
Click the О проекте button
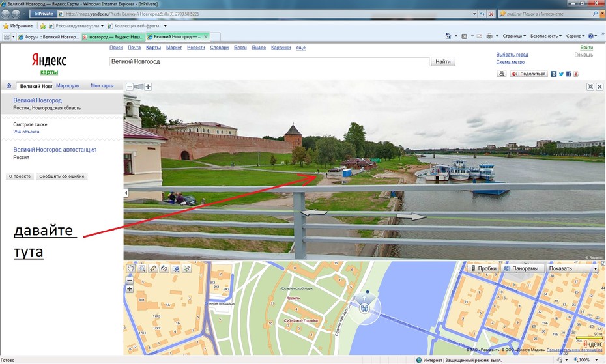pos(20,176)
